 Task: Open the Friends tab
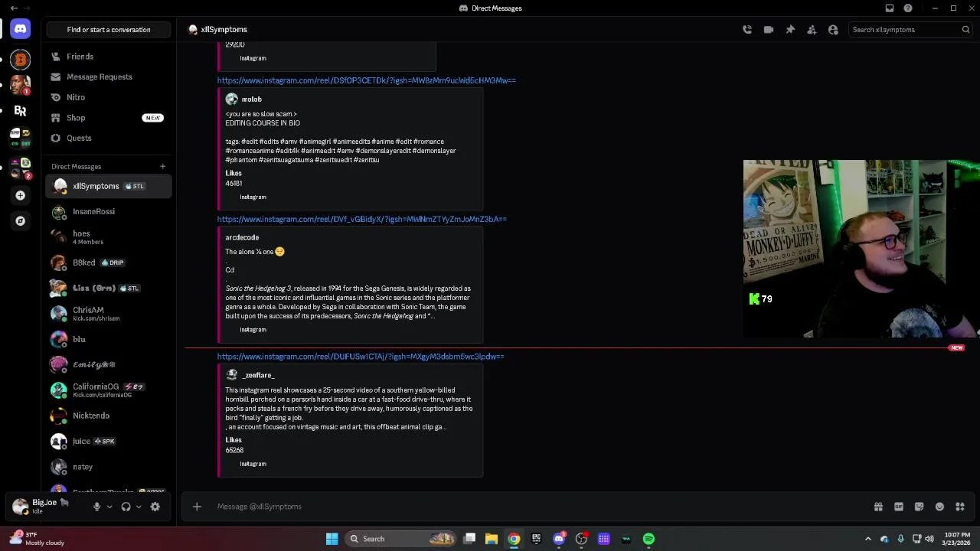pos(109,57)
